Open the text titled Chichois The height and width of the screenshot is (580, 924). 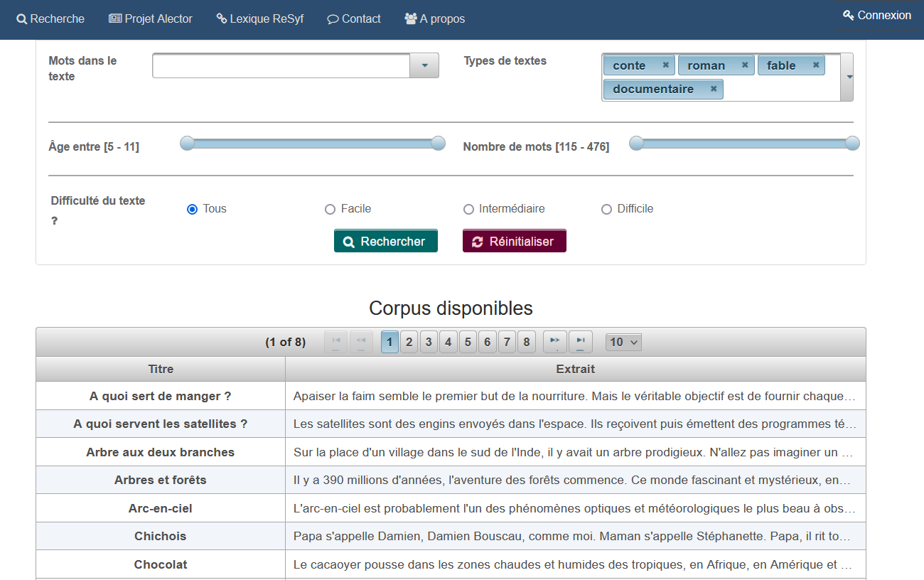(x=160, y=536)
